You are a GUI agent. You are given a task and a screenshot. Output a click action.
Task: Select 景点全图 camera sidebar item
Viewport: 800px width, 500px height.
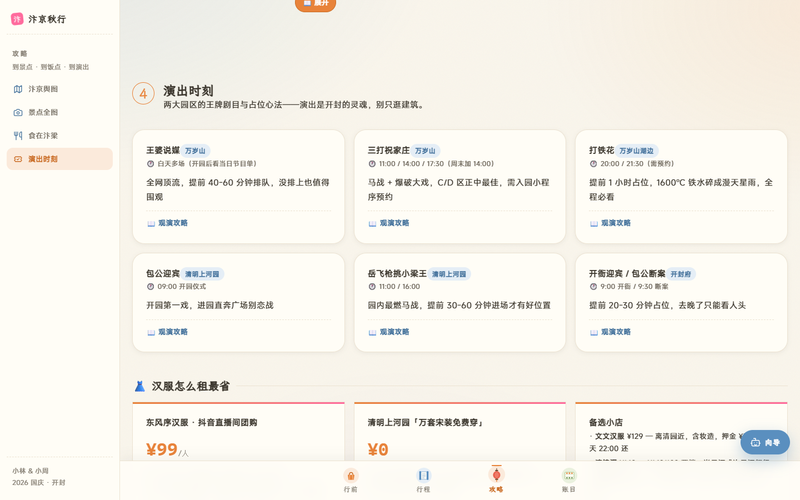tap(60, 112)
